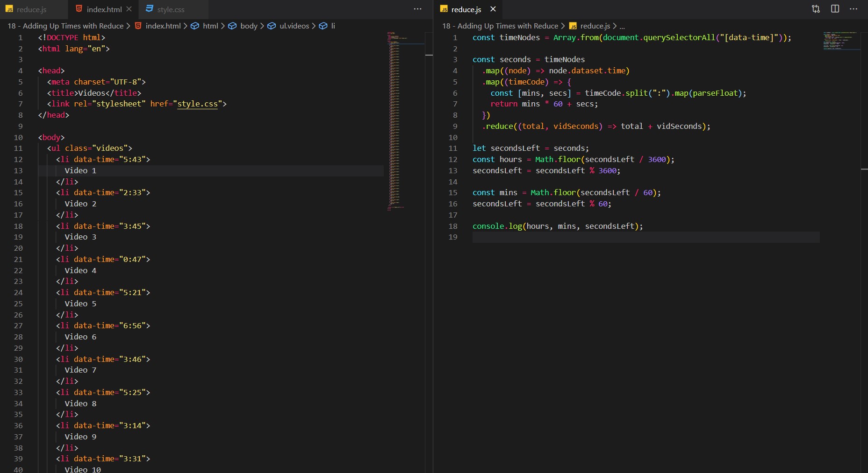Click HTML5 icon in left breadcrumb
The image size is (868, 473).
click(x=138, y=26)
